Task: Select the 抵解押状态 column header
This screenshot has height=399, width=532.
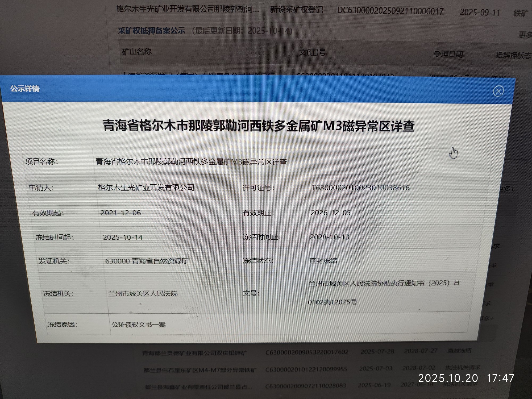Action: (513, 55)
